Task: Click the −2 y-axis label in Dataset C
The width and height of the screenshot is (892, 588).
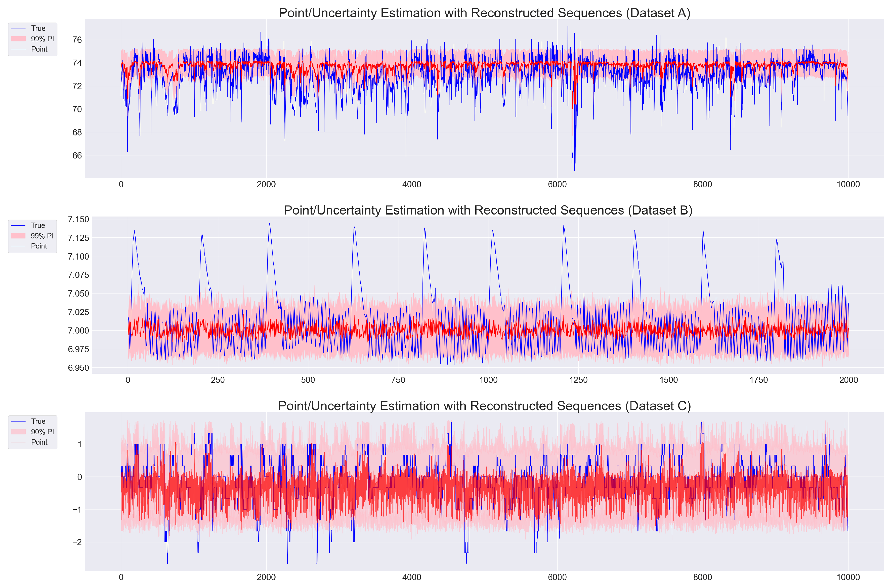Action: point(77,542)
